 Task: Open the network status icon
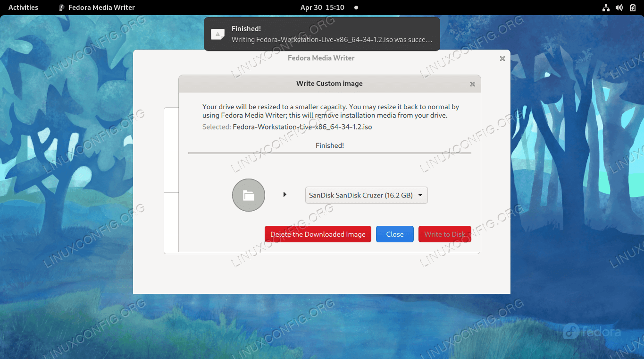coord(606,8)
